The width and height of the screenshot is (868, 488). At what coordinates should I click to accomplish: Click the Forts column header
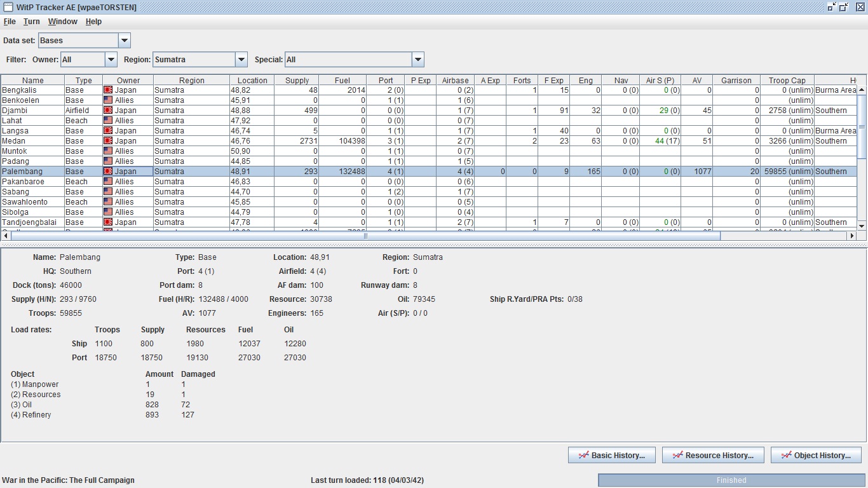tap(522, 80)
